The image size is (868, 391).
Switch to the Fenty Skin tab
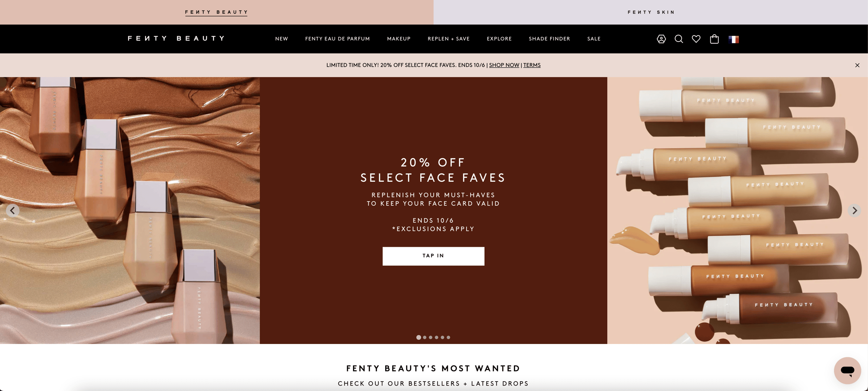(651, 12)
